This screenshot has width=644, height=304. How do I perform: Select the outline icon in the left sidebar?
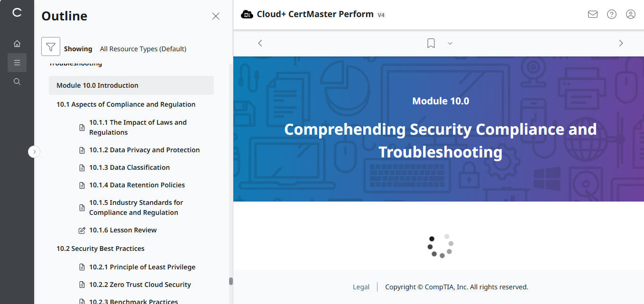(x=17, y=62)
